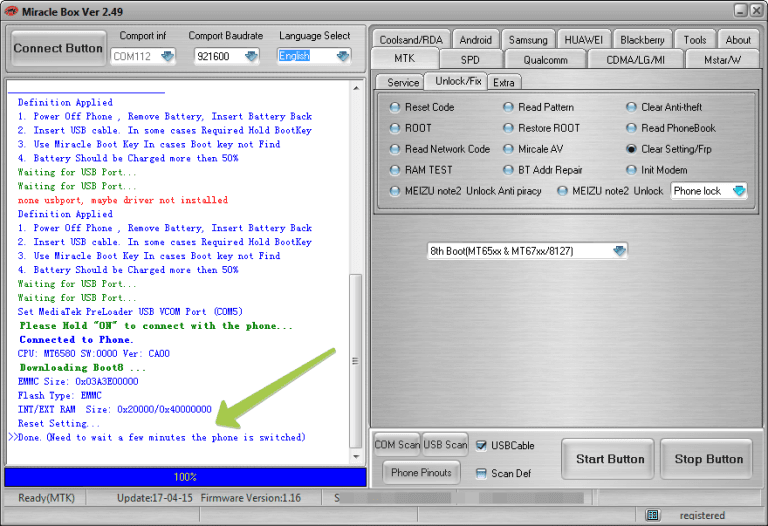Viewport: 768px width, 526px height.
Task: Switch to the Mstar/W tab
Action: 722,60
